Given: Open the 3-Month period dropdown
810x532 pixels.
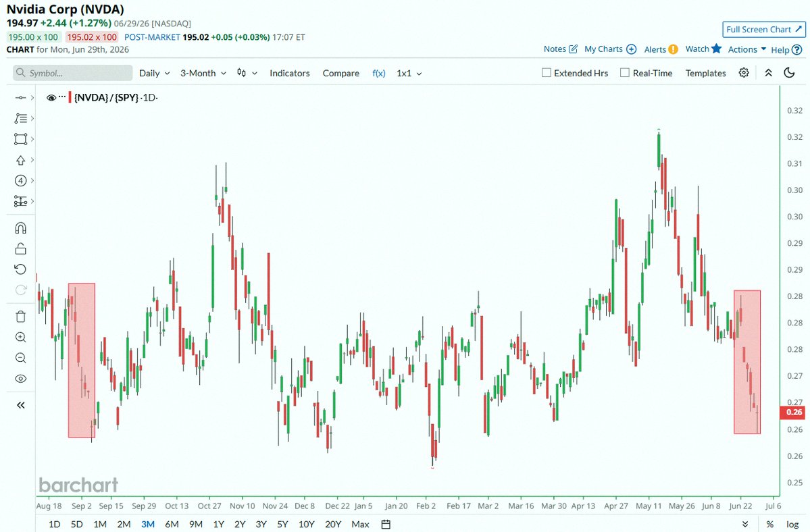Looking at the screenshot, I should click(x=203, y=74).
